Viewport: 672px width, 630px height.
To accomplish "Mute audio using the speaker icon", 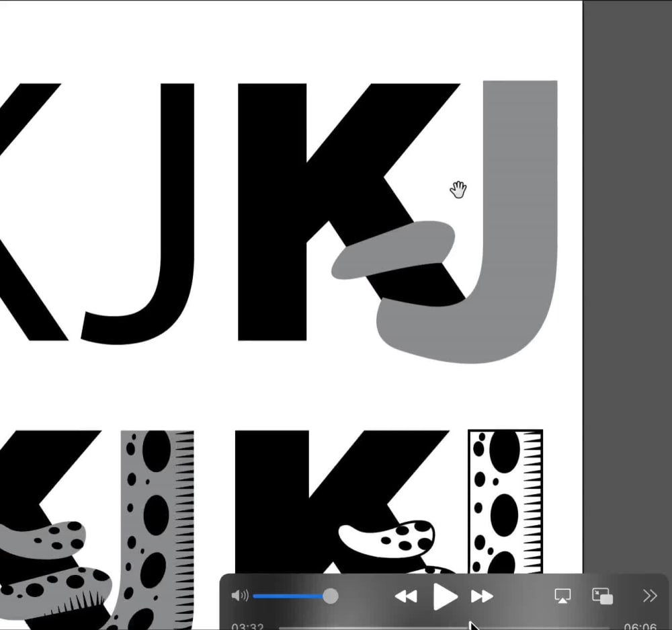I will point(241,595).
